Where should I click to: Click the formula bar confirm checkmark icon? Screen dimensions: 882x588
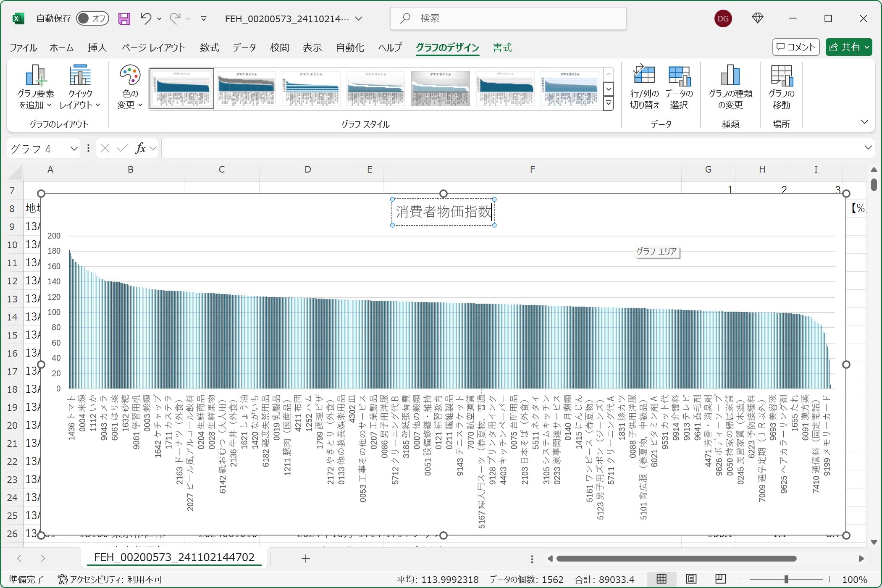(122, 148)
